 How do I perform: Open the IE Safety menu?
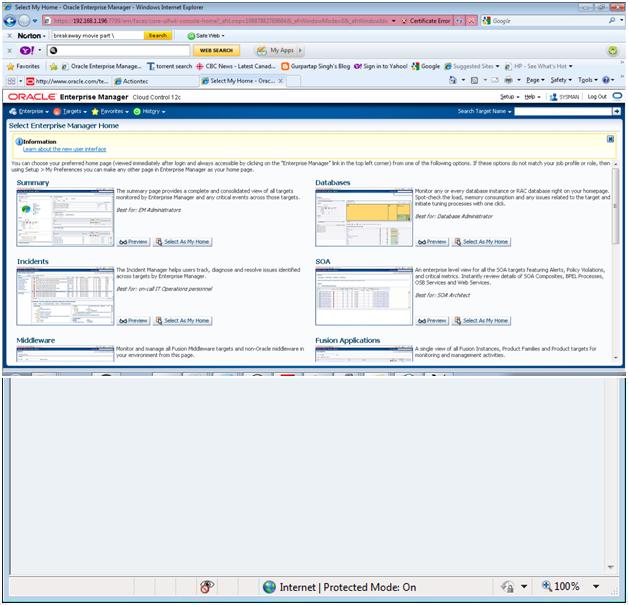click(x=561, y=80)
